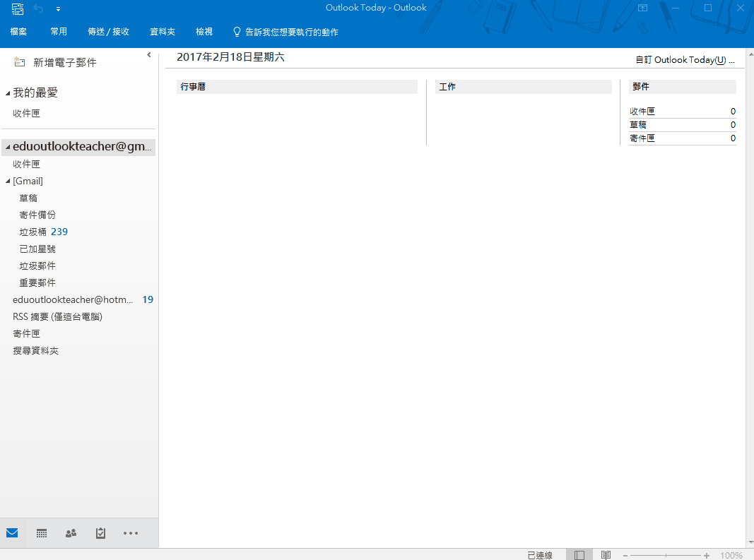Click the scroll up arrow of main pane

coord(750,54)
